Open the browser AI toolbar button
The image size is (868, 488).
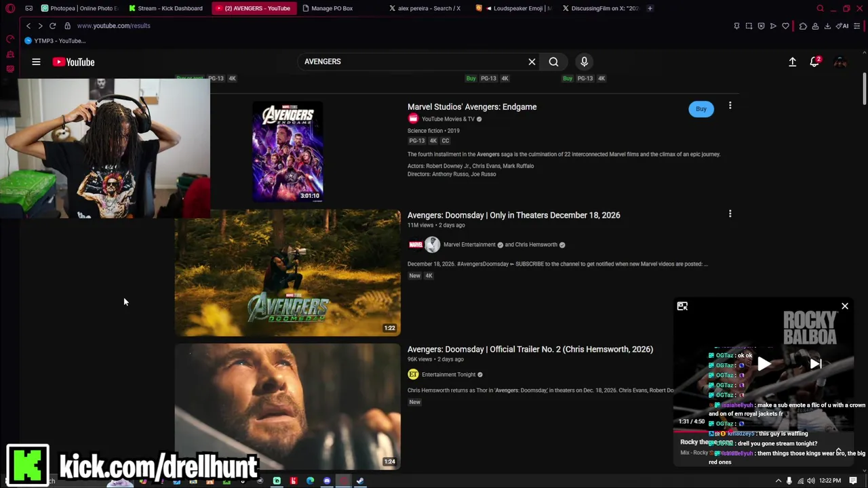[842, 26]
